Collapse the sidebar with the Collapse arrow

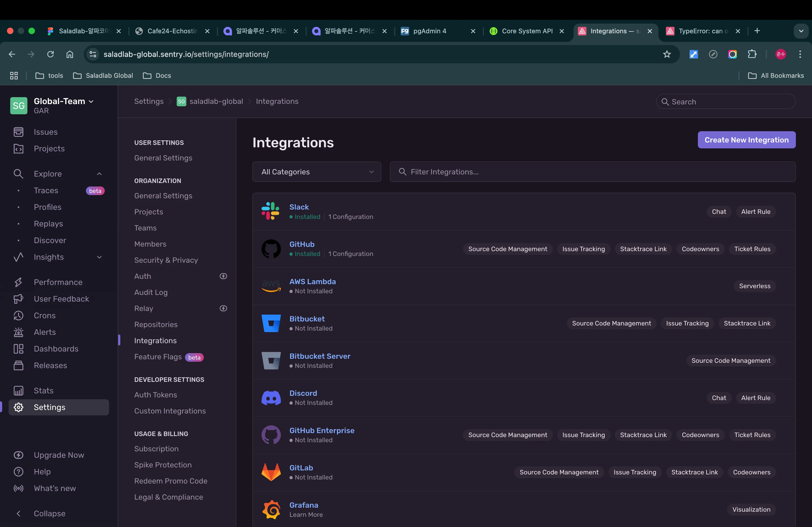(x=19, y=513)
